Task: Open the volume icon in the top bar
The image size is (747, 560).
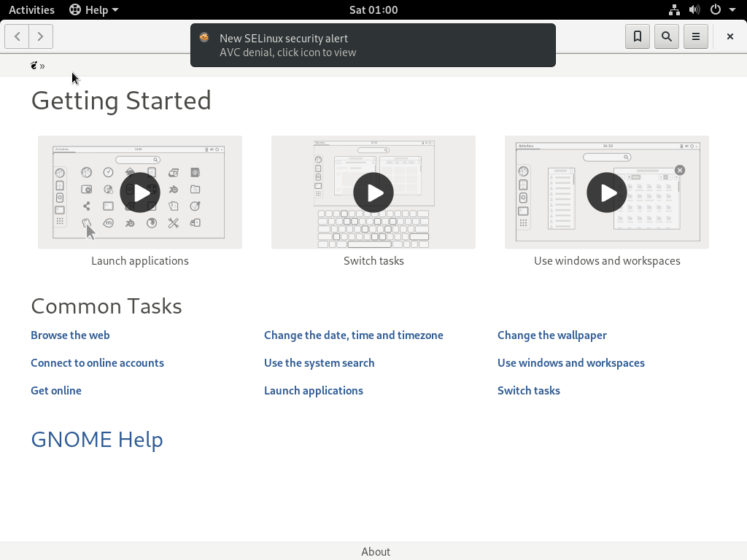Action: pos(694,9)
